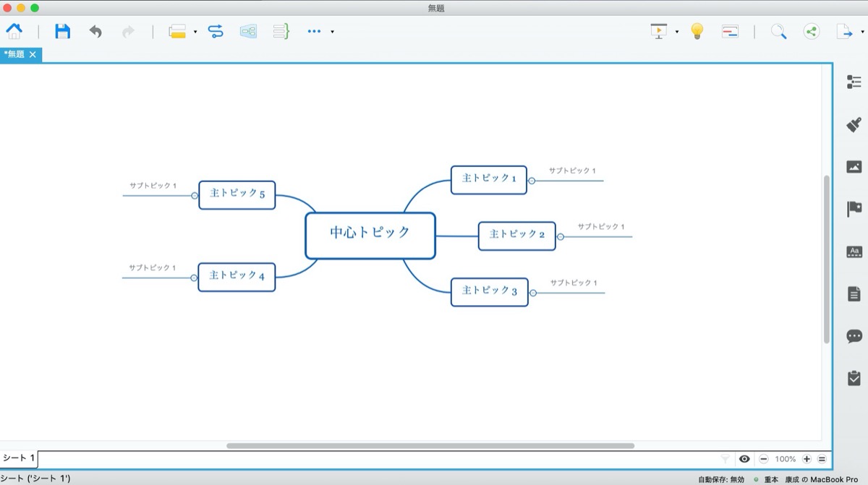Viewport: 868px width, 485px height.
Task: Redo the undone action
Action: click(128, 31)
